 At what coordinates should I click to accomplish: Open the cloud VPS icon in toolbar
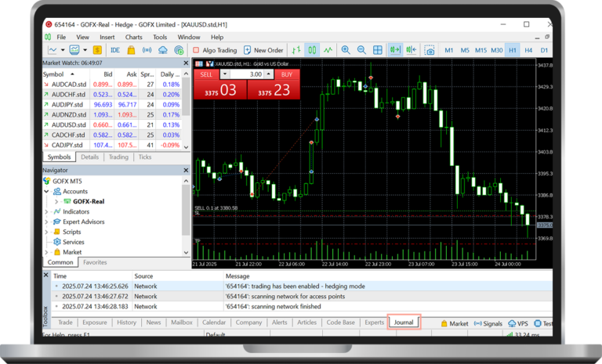coord(163,50)
